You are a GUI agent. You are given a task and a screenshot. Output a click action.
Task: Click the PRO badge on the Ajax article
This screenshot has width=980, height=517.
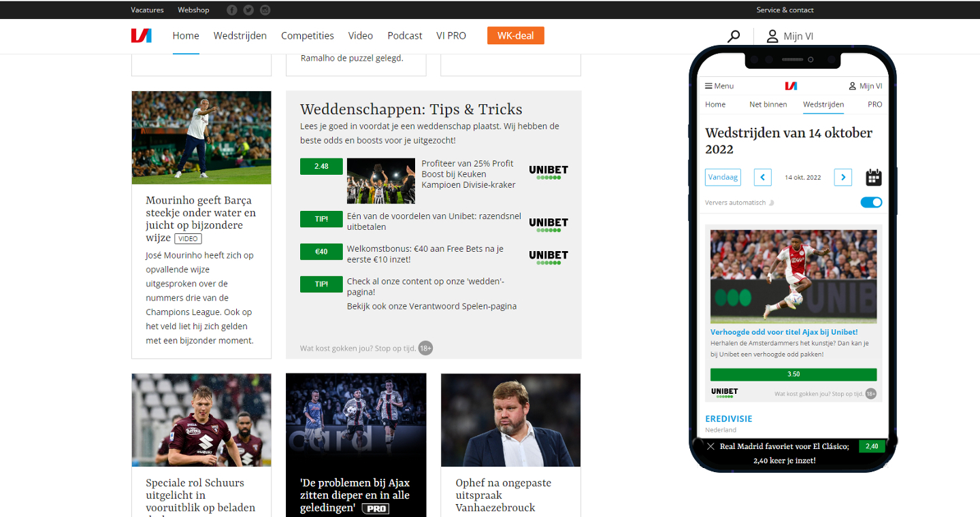[376, 509]
